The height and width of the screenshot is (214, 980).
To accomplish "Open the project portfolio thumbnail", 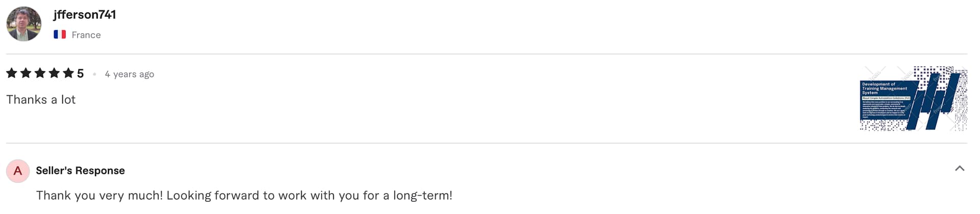I will tap(913, 98).
